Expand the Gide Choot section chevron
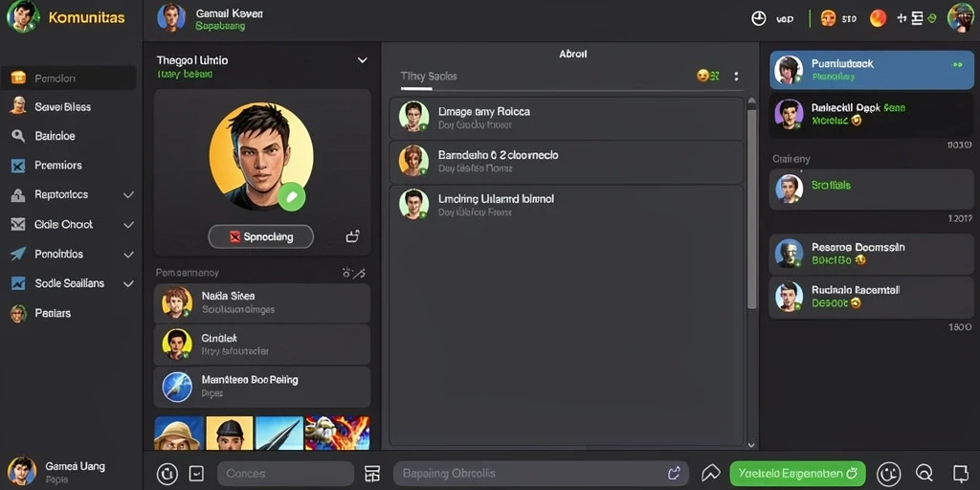 coord(128,224)
